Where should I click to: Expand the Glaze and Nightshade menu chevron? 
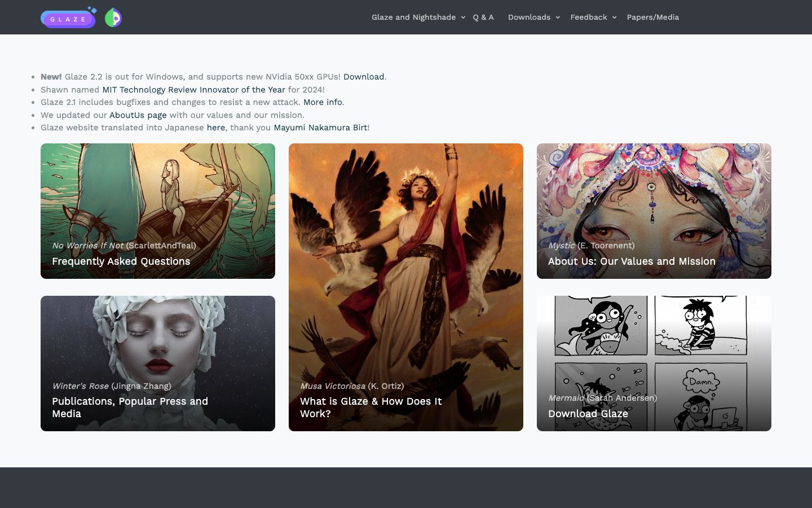pyautogui.click(x=463, y=17)
